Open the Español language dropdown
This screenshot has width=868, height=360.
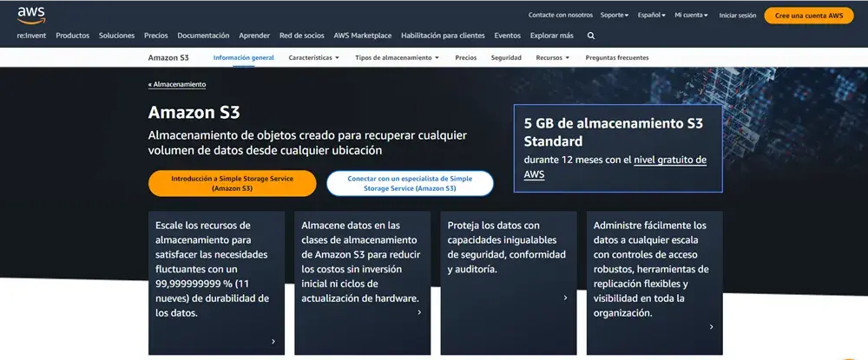point(651,15)
